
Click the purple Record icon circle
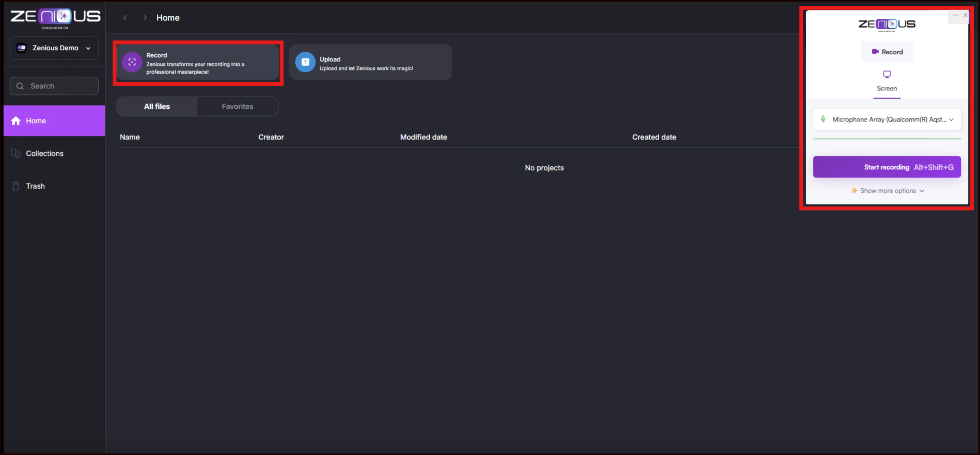tap(132, 62)
